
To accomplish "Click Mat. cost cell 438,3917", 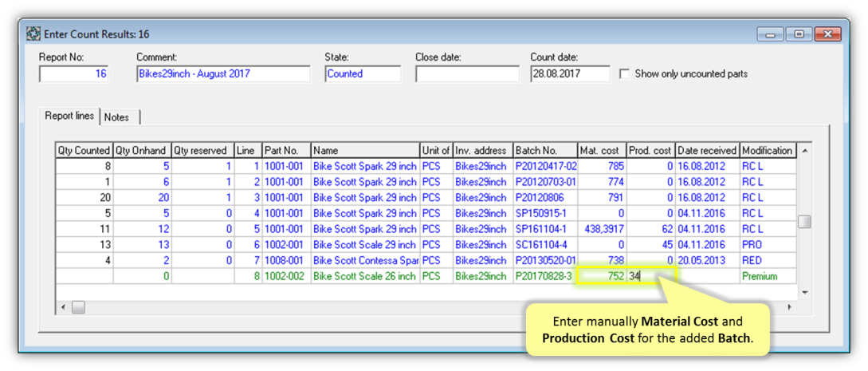I will (x=603, y=229).
